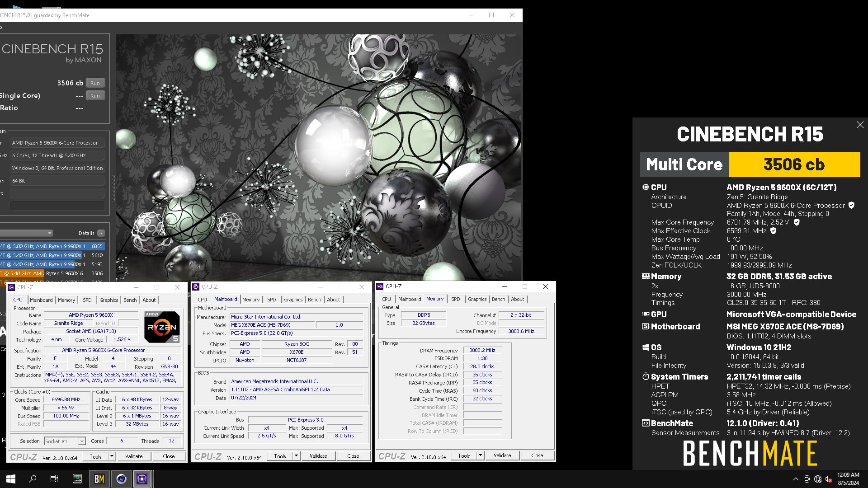868x488 pixels.
Task: Click the 3506 cb Multi Core score
Action: tap(794, 164)
